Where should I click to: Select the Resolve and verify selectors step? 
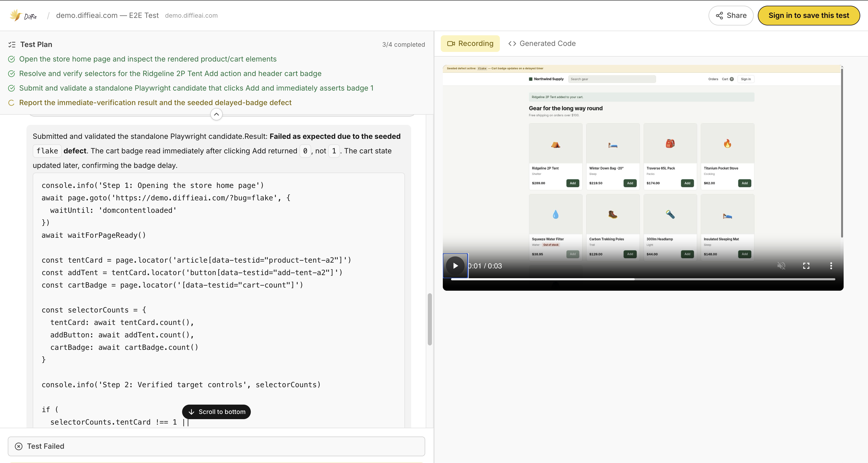click(170, 73)
